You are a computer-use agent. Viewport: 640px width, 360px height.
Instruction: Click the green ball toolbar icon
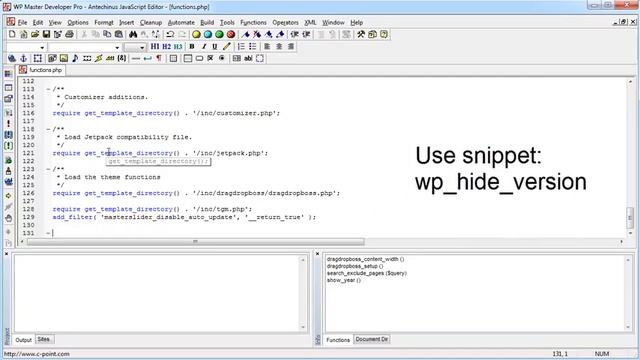coord(219,34)
